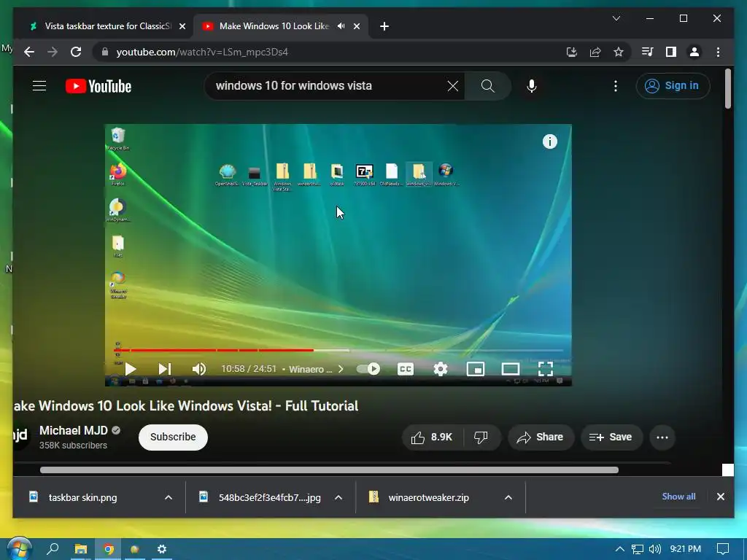Play the paused video
The height and width of the screenshot is (560, 747).
pyautogui.click(x=130, y=368)
